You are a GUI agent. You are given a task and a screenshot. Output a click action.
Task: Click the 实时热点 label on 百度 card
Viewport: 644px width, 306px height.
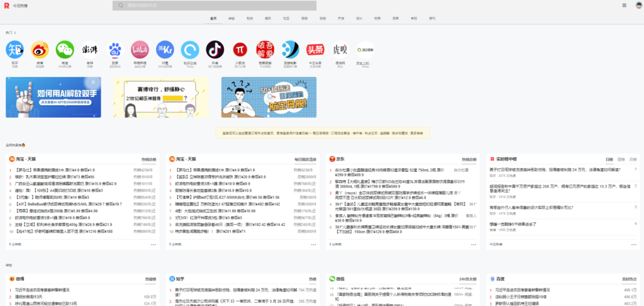(x=629, y=280)
